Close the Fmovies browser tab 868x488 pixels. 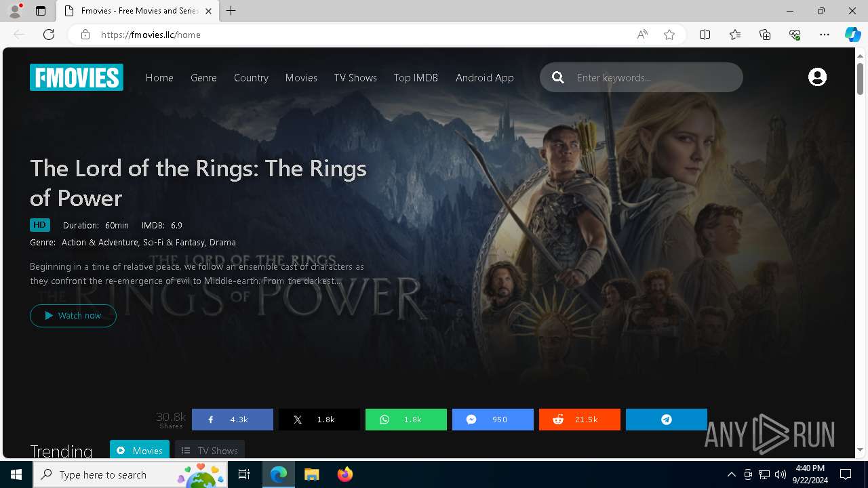(x=209, y=11)
